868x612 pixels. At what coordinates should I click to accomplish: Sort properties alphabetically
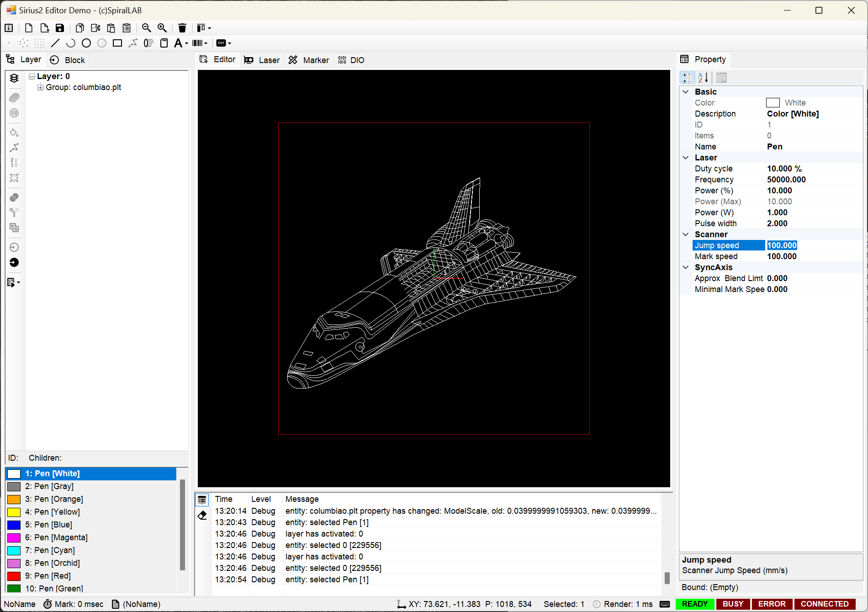click(x=703, y=78)
